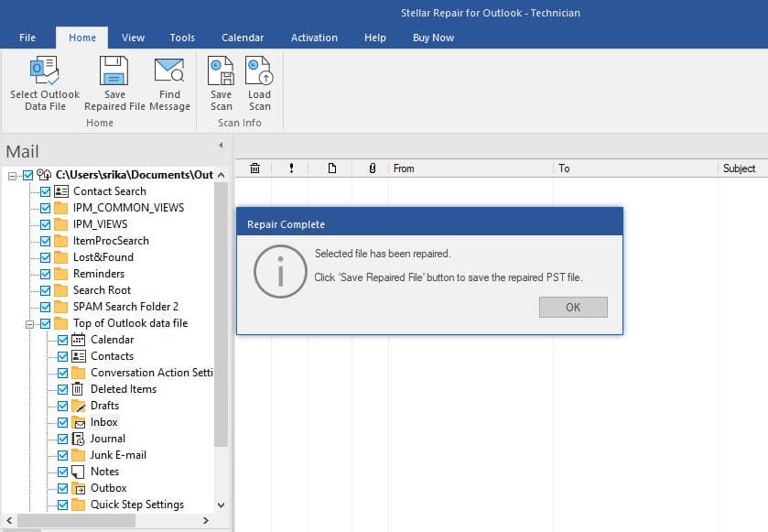Click the Save Scan icon
Screen dimensions: 768x532
click(x=221, y=71)
